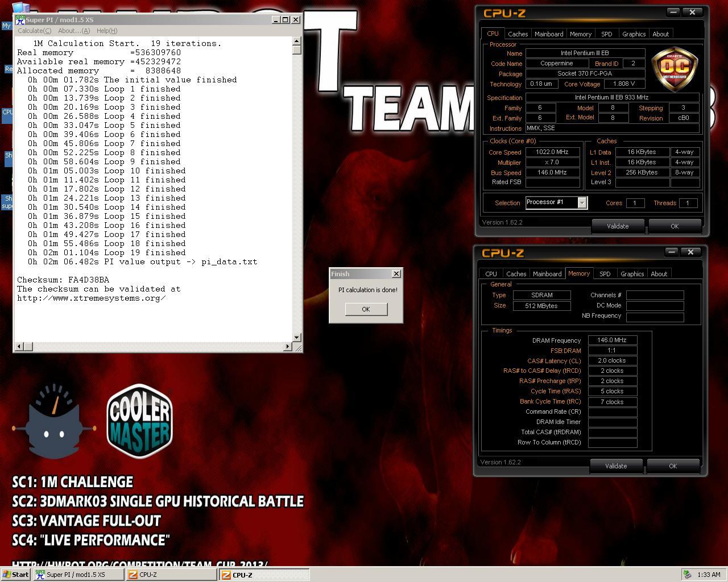This screenshot has width=728, height=582.
Task: Click the Core Speed 1022.0 MHz field
Action: [x=552, y=152]
